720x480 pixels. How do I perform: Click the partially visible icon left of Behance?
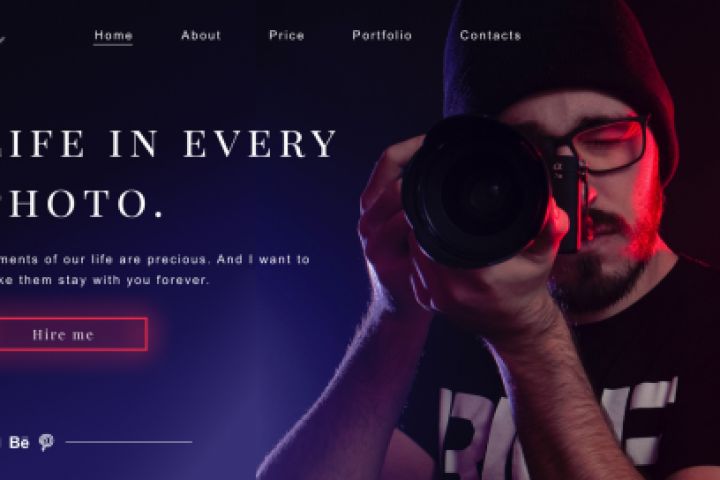0,442
